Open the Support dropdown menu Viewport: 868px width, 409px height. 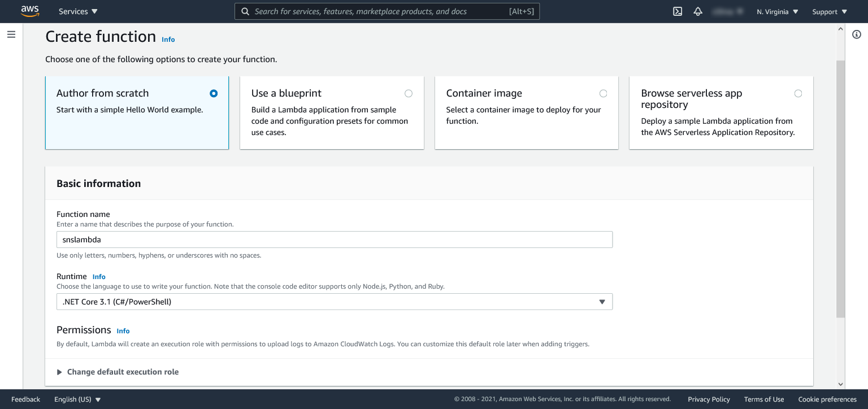click(x=830, y=11)
